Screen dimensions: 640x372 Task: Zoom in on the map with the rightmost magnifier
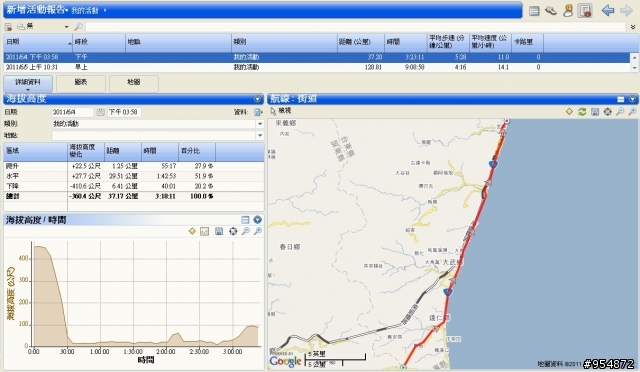pos(632,111)
